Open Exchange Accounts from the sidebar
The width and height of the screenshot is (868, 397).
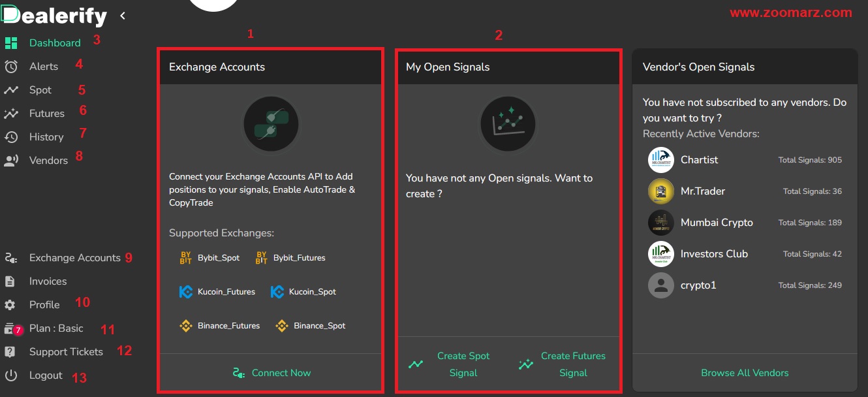tap(75, 258)
